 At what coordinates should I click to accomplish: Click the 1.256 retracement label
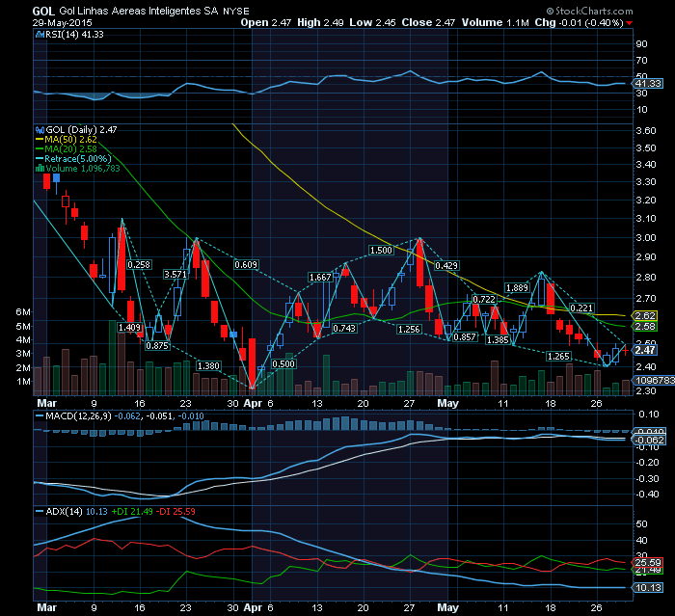(409, 330)
